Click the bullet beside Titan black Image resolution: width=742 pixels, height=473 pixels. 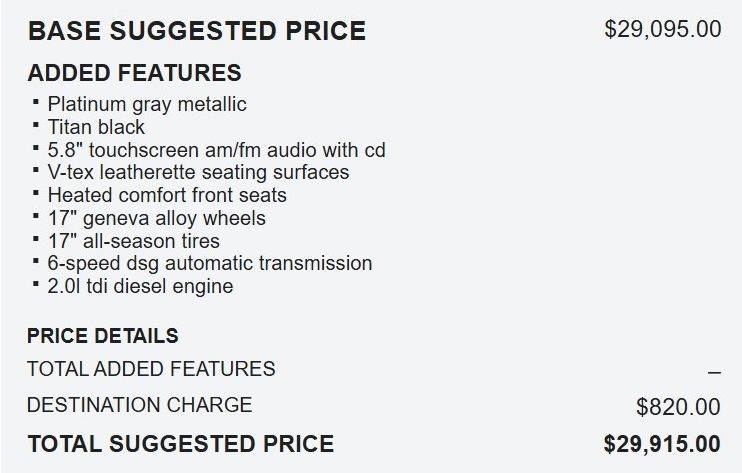[36, 124]
